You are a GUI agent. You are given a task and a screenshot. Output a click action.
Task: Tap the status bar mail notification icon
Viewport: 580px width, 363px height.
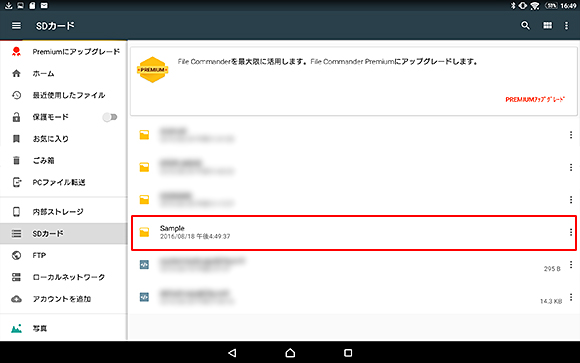[x=44, y=5]
